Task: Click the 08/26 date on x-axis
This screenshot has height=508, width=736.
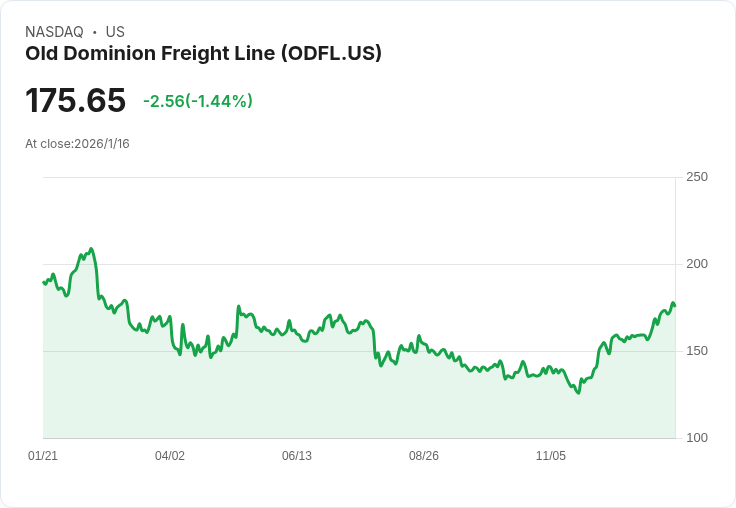Action: [424, 456]
